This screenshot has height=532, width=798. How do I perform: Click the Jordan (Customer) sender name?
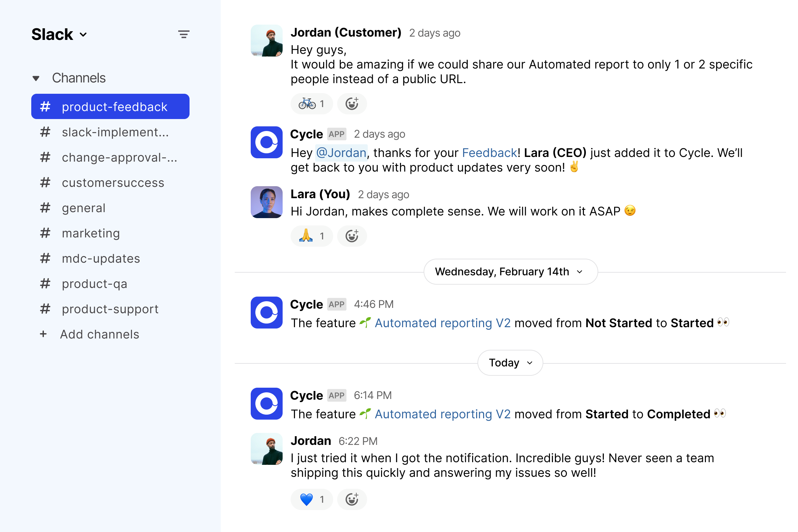(346, 33)
